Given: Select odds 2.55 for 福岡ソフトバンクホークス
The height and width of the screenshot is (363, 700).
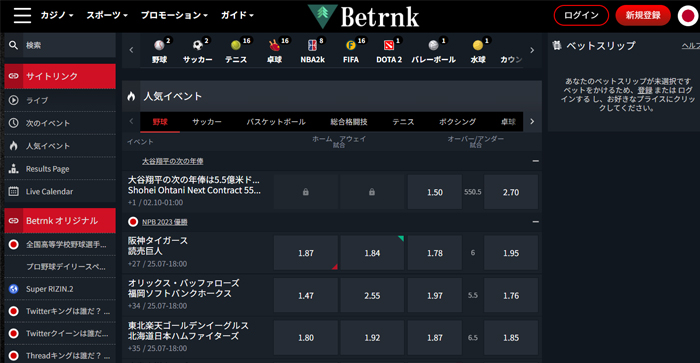Looking at the screenshot, I should [x=372, y=296].
